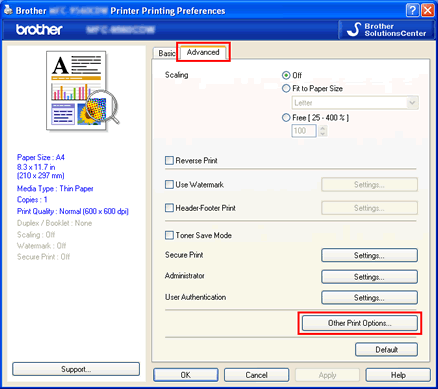Open Secure Print Settings
Screen dimensions: 438x389
click(369, 256)
